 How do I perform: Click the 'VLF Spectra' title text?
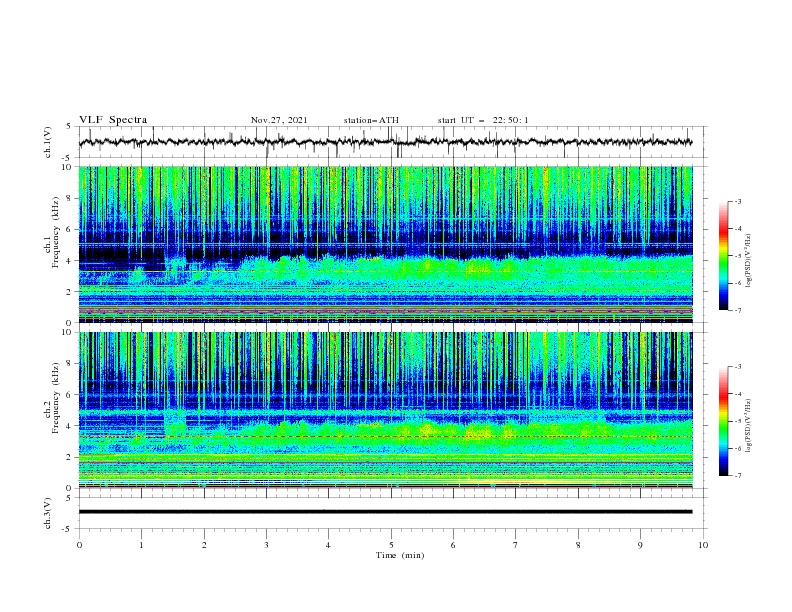tap(113, 120)
